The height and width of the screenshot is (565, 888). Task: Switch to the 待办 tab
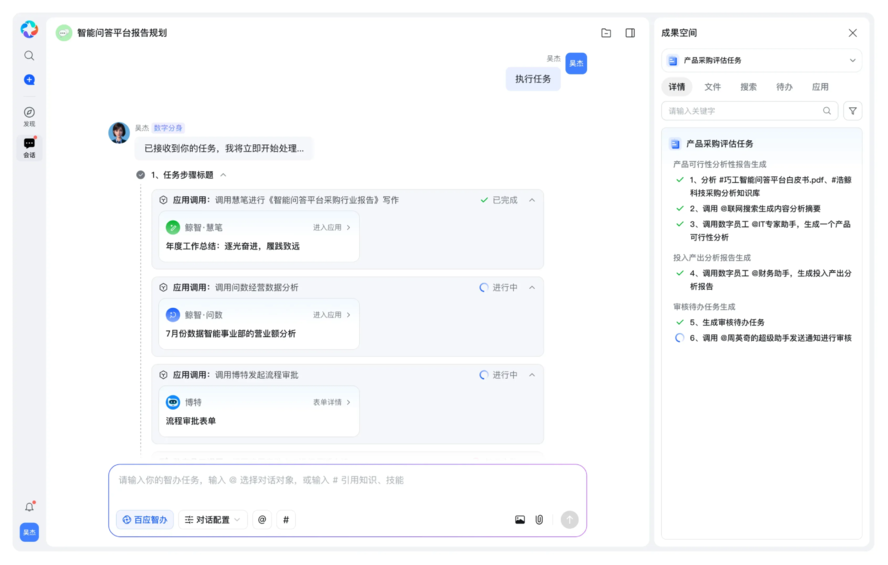[x=784, y=87]
